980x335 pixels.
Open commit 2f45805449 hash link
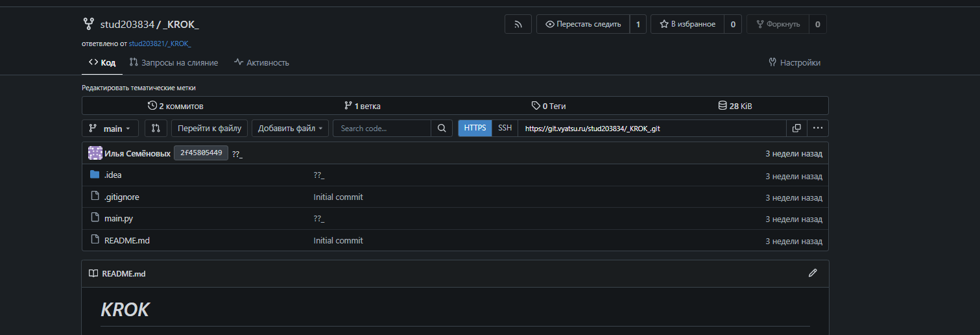[x=201, y=153]
